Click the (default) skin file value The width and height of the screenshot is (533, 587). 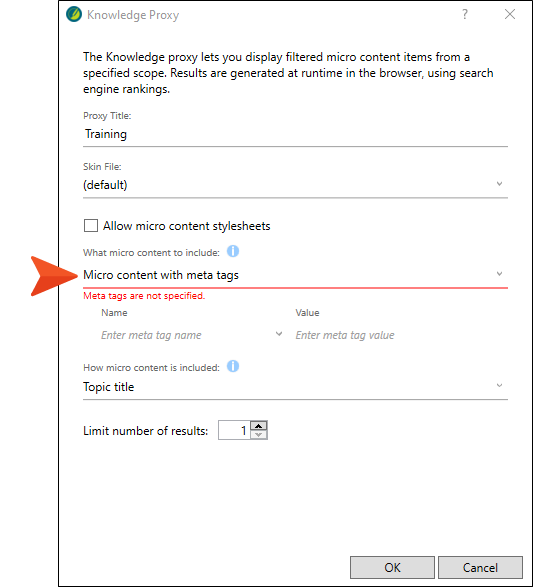pos(105,185)
